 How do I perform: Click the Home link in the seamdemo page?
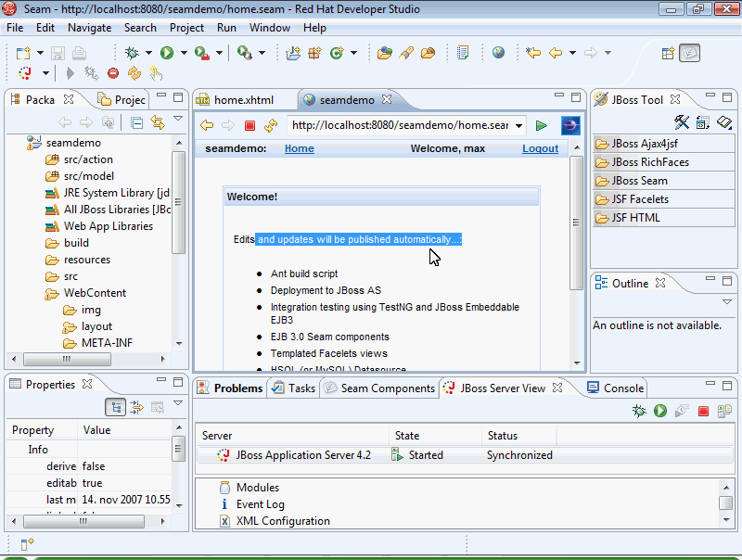299,148
